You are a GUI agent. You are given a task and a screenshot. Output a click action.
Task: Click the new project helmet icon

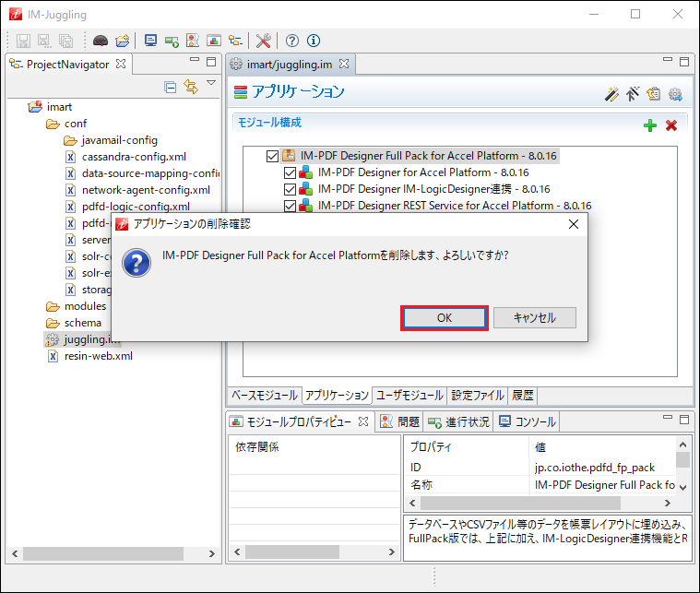coord(101,41)
